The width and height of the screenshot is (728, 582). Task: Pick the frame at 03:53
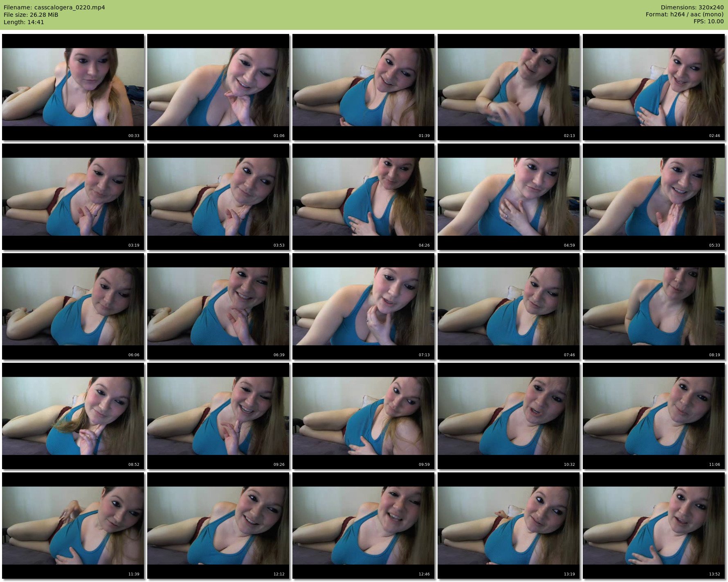point(218,197)
